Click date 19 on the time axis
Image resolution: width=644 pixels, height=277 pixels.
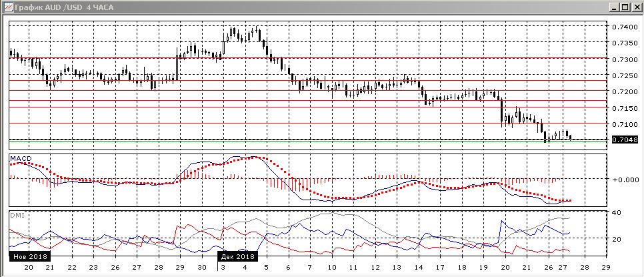(483, 267)
